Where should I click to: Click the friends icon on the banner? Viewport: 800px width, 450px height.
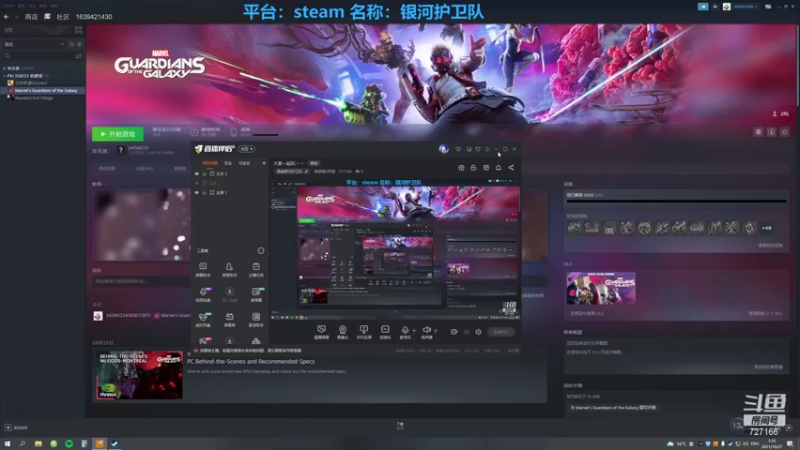775,114
